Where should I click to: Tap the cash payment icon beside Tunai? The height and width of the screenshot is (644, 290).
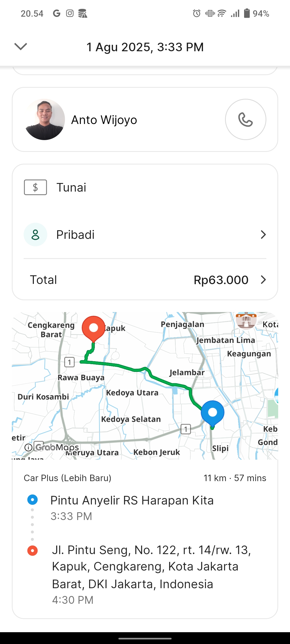[x=35, y=187]
